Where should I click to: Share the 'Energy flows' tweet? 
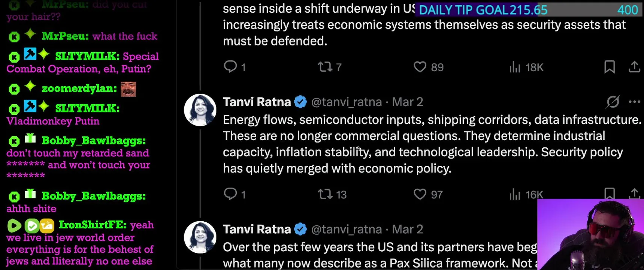[634, 193]
